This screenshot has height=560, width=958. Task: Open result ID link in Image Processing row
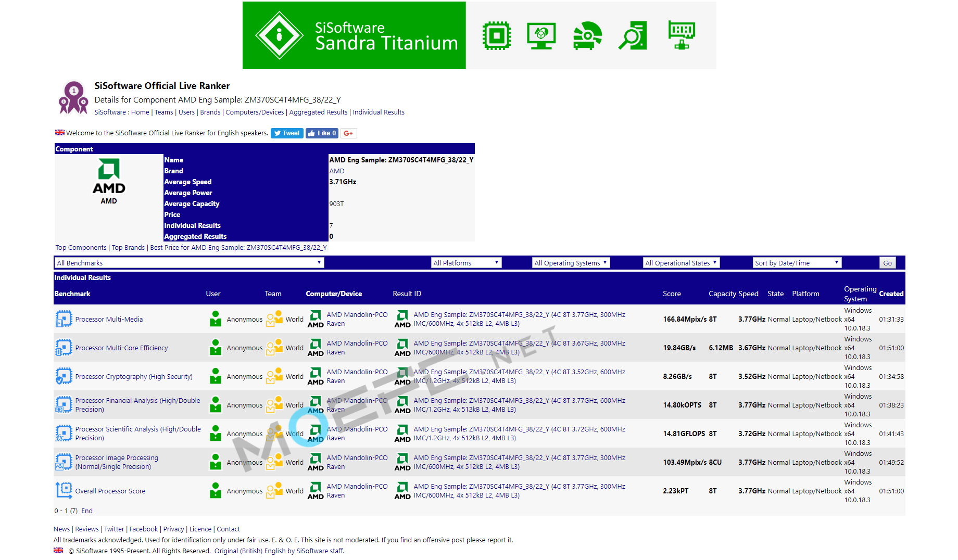click(x=519, y=462)
